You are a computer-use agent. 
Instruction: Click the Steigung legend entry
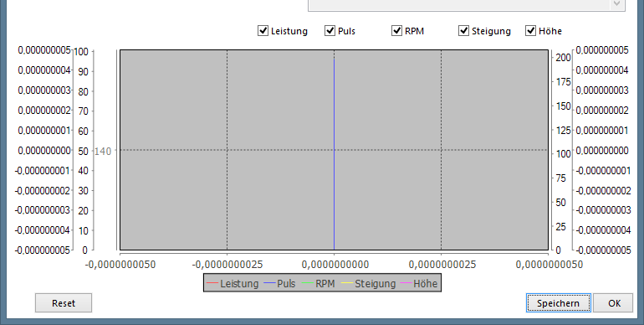(368, 283)
